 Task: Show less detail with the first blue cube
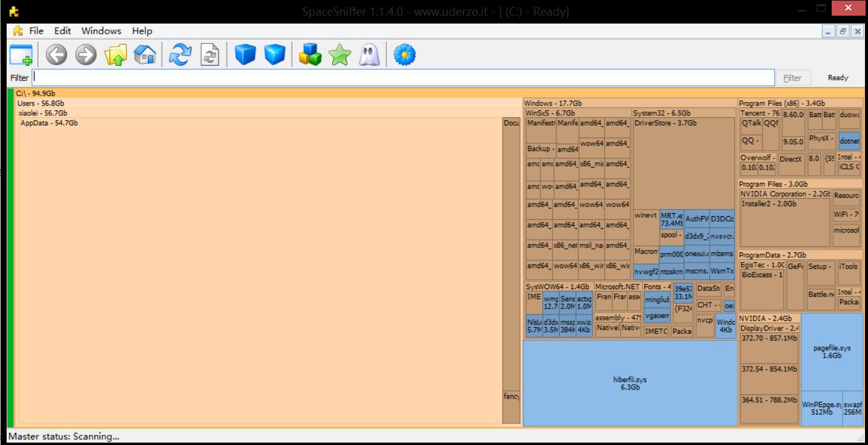[x=245, y=55]
